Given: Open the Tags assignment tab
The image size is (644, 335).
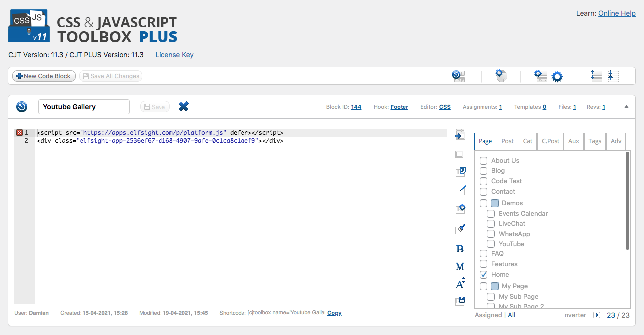Looking at the screenshot, I should pyautogui.click(x=594, y=141).
